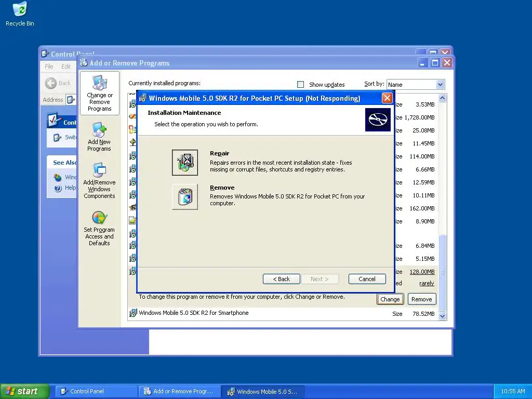
Task: Minimize the Add or Remove Programs window
Action: point(422,63)
